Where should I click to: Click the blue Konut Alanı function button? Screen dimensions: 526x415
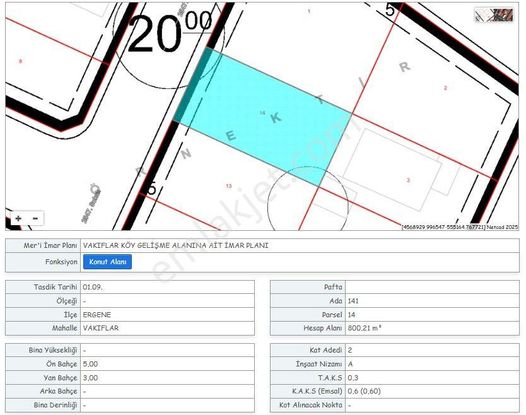pyautogui.click(x=107, y=262)
